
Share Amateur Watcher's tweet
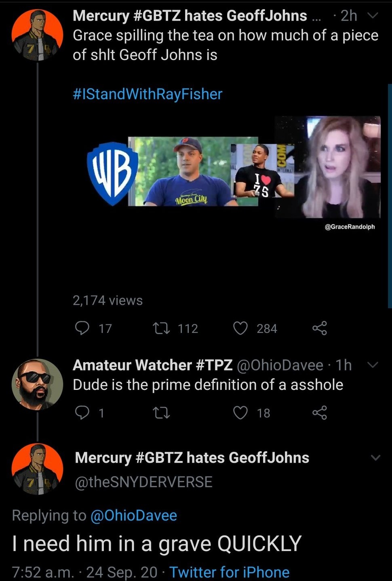pyautogui.click(x=320, y=413)
